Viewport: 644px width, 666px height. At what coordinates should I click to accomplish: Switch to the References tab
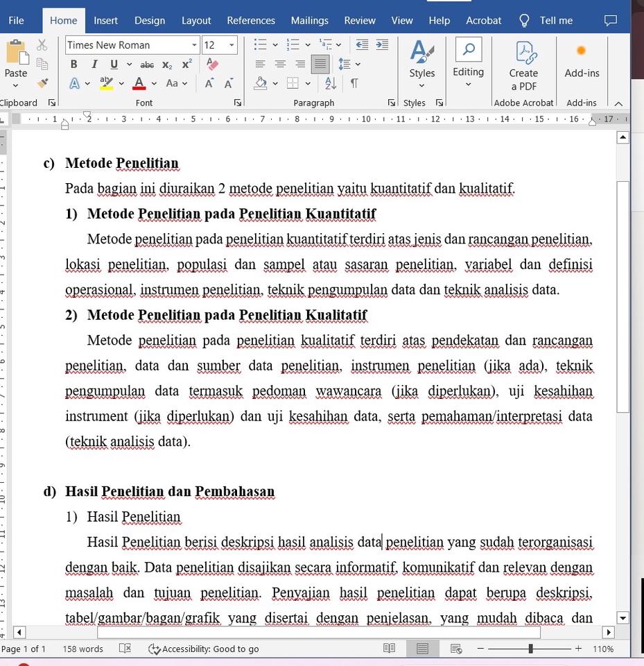click(251, 20)
